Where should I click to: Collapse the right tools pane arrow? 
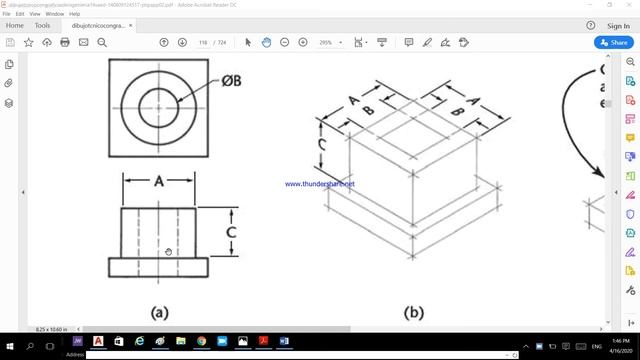point(616,192)
